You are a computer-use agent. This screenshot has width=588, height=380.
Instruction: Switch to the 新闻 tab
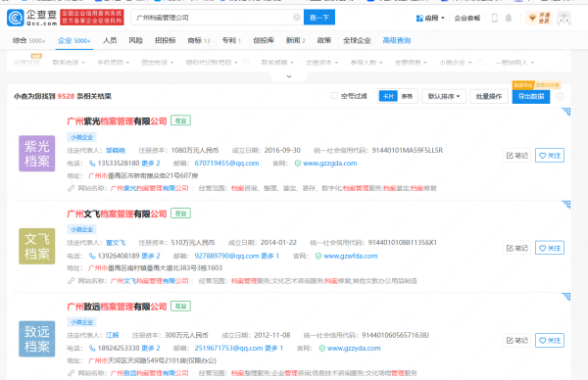[296, 40]
